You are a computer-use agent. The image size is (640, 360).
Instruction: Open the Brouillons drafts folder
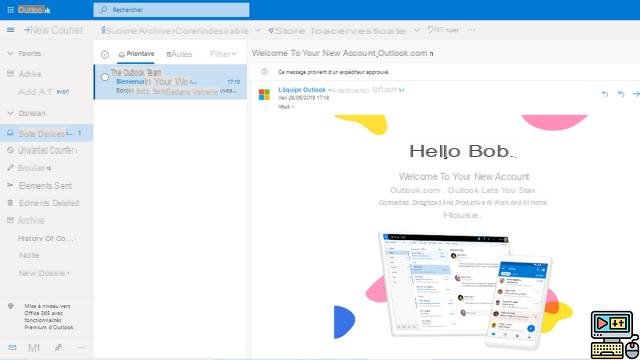[x=33, y=168]
